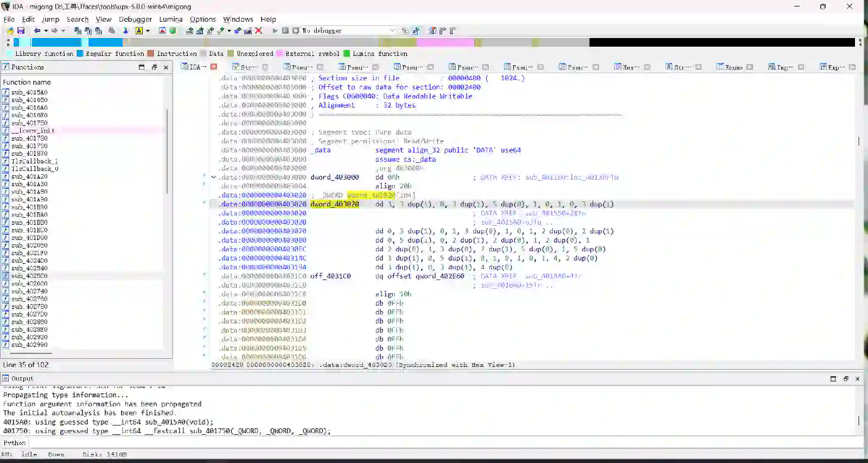Click the pink region in navigation band
The image size is (868, 463).
tap(445, 42)
